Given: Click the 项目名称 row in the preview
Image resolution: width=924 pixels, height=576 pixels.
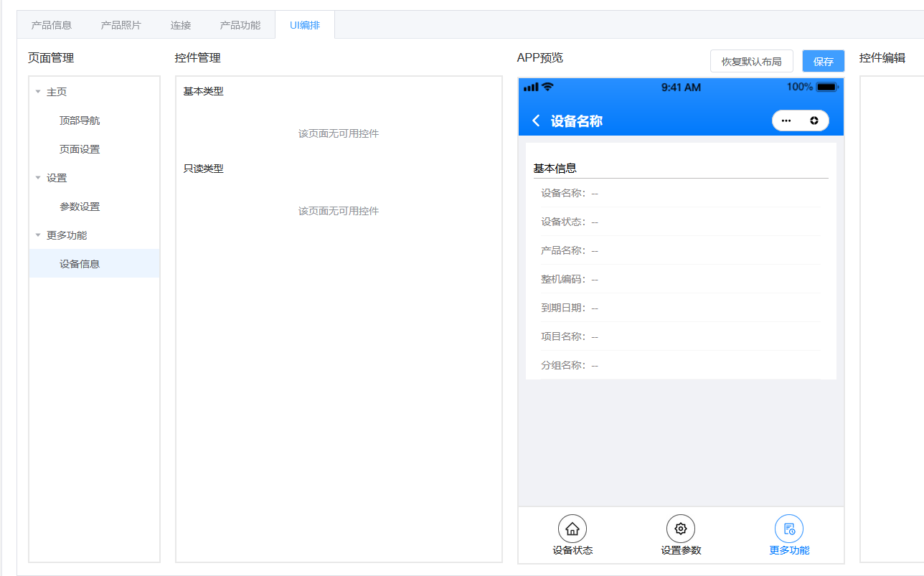Looking at the screenshot, I should click(x=681, y=336).
